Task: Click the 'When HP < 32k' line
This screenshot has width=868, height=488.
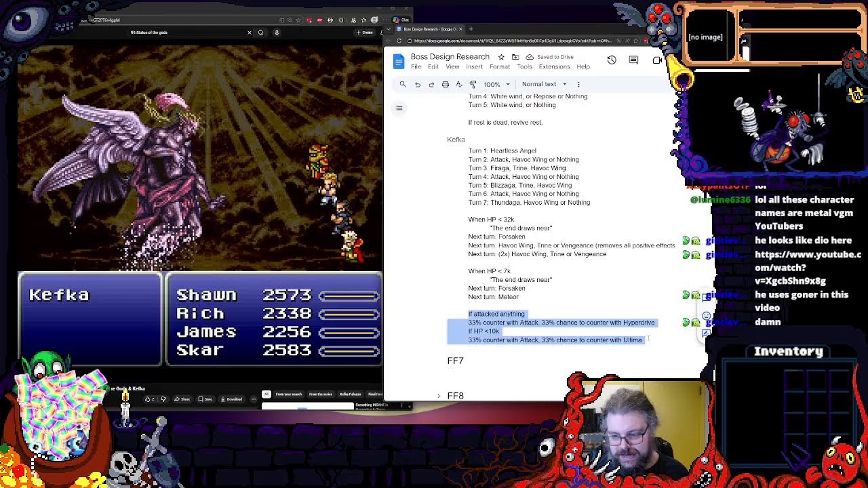Action: [491, 220]
